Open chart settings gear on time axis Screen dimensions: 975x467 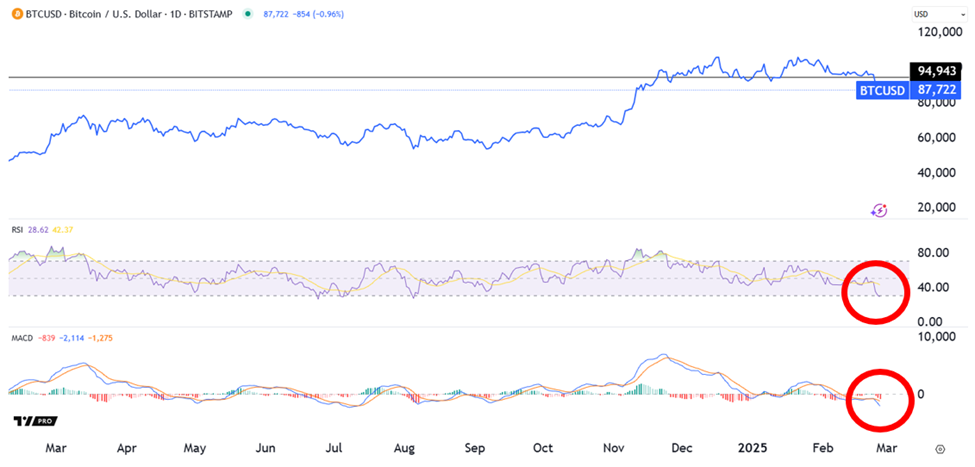(940, 450)
